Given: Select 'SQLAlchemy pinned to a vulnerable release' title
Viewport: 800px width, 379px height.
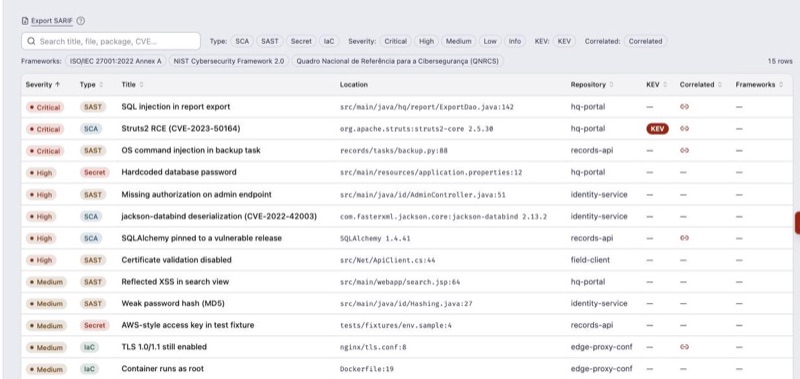Looking at the screenshot, I should click(202, 238).
